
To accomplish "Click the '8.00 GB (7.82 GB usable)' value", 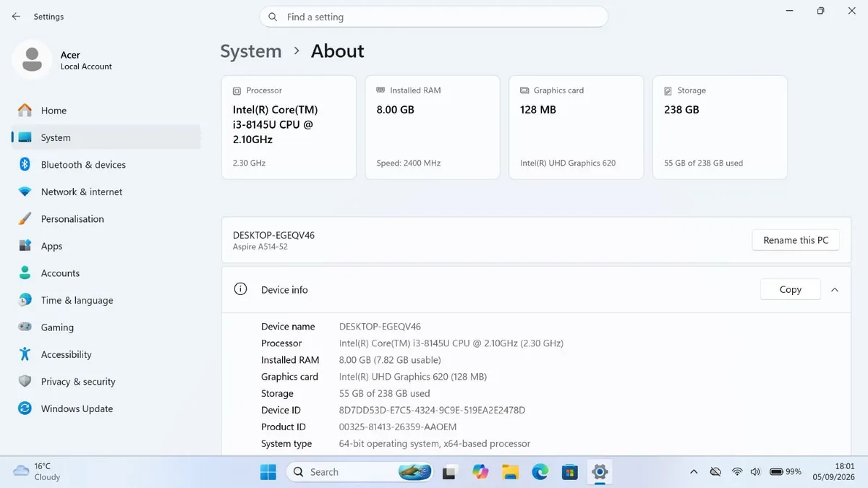I will click(390, 360).
